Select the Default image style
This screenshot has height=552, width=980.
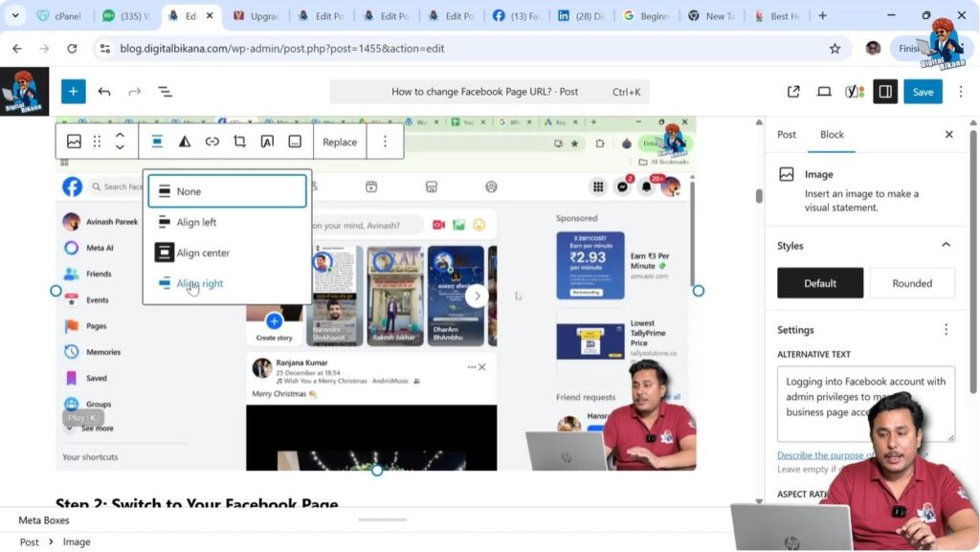(x=819, y=283)
